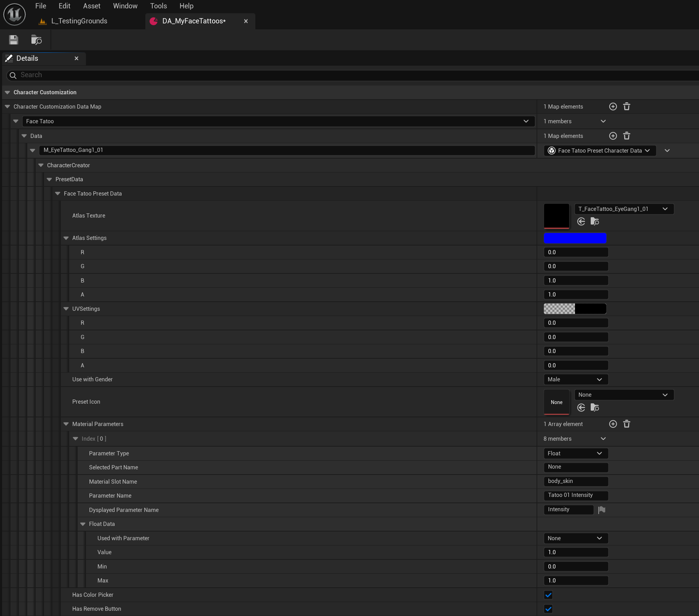Delete all Material Parameters array elements
The image size is (699, 616).
(x=627, y=424)
